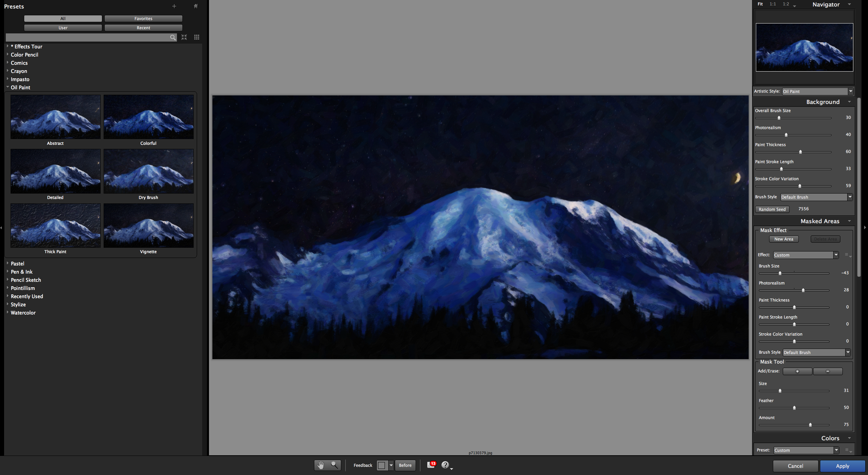Open the Artistic Style dropdown
The image size is (868, 475).
817,91
